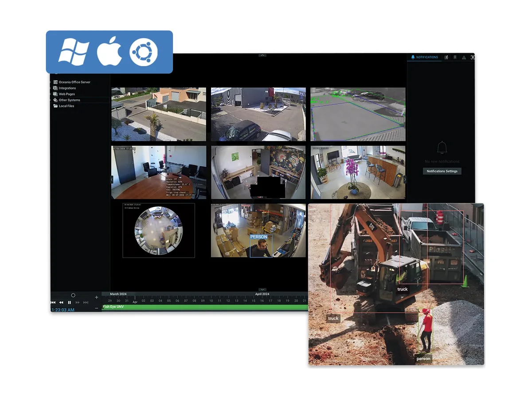Viewport: 532px width, 399px height.
Task: Click the Other Systems tree icon
Action: tap(55, 100)
